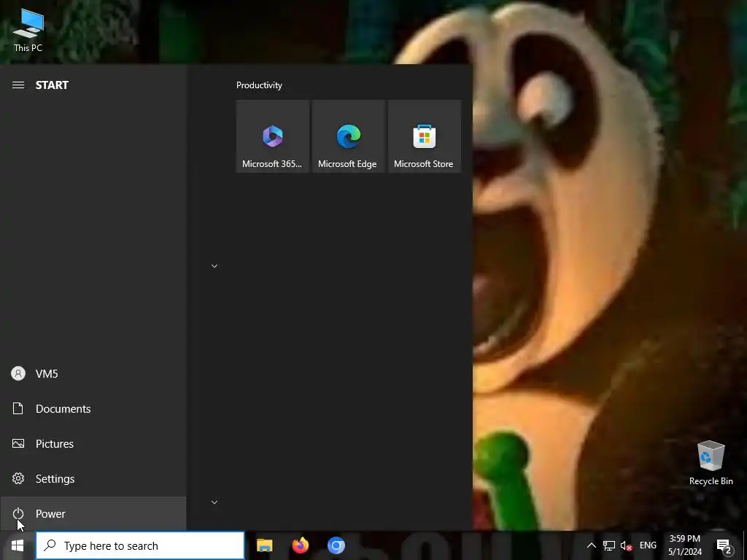Open the network status tray icon
The width and height of the screenshot is (747, 560).
pos(609,545)
